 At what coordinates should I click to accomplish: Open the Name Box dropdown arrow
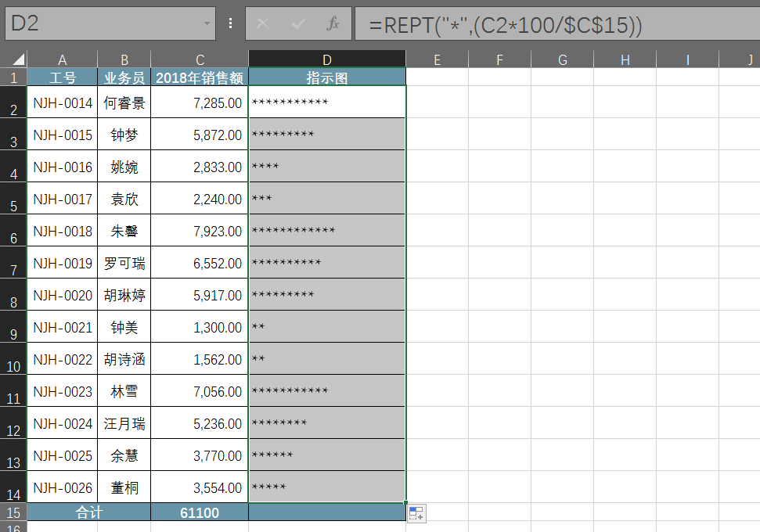[207, 23]
